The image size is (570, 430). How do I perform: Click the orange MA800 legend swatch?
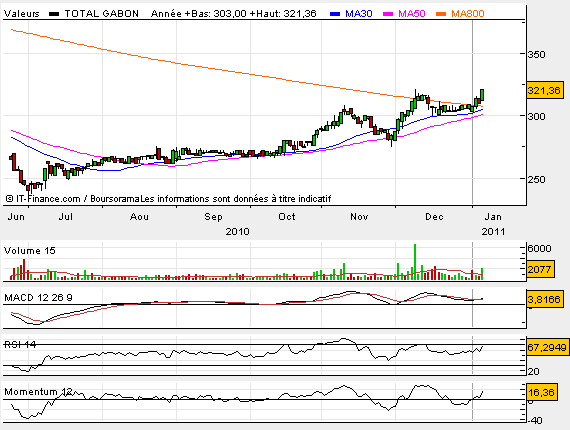pos(441,14)
